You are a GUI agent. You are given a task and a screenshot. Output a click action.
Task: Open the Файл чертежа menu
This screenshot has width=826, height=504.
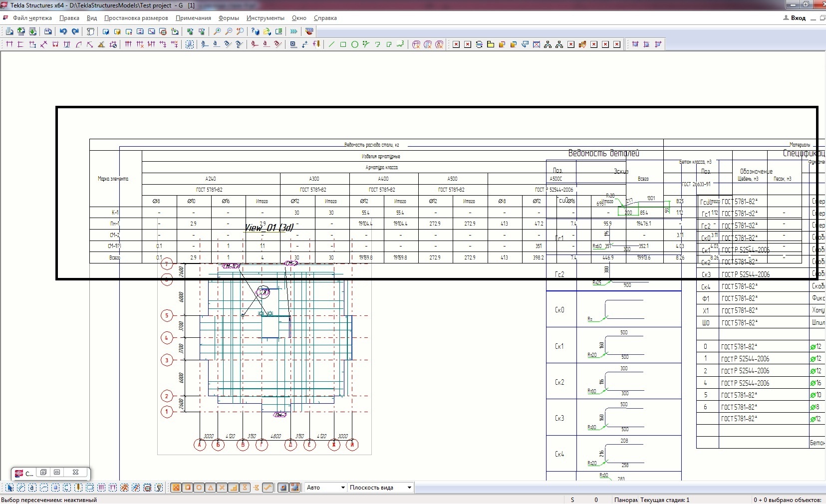(32, 18)
